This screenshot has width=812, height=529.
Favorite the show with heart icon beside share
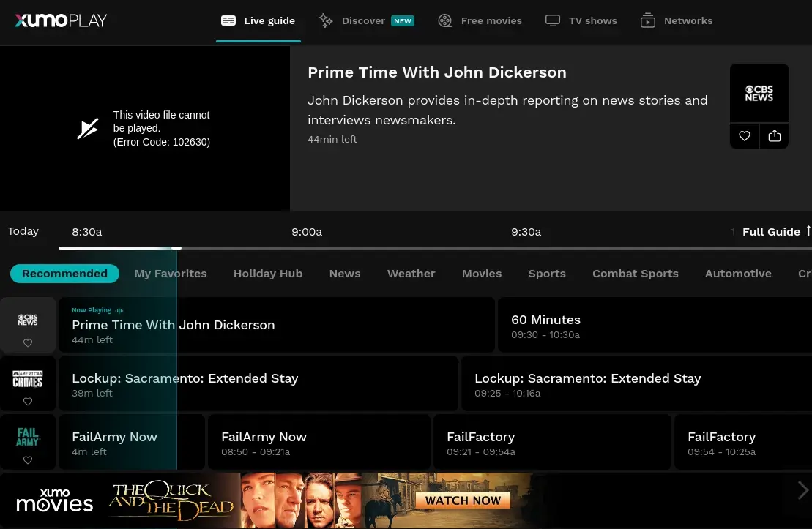click(x=744, y=136)
